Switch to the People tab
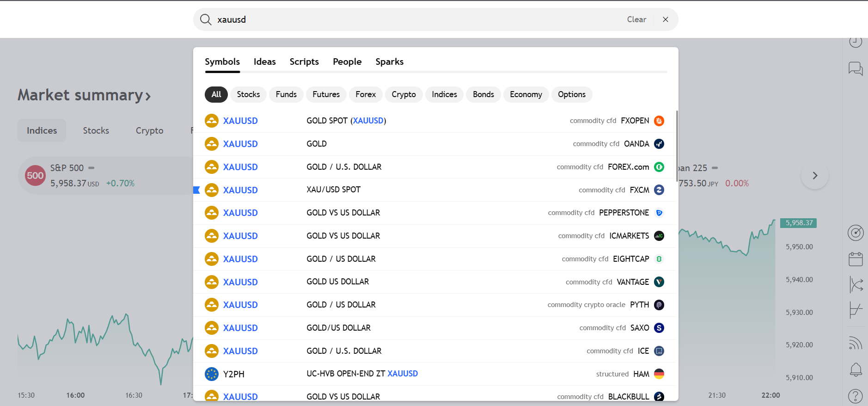The width and height of the screenshot is (868, 406). pyautogui.click(x=347, y=62)
